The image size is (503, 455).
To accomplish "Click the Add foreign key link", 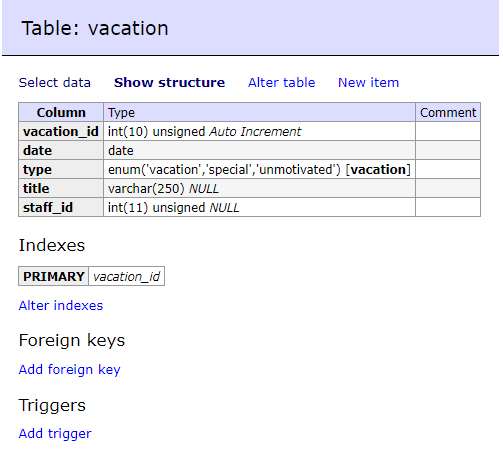I will click(x=69, y=370).
